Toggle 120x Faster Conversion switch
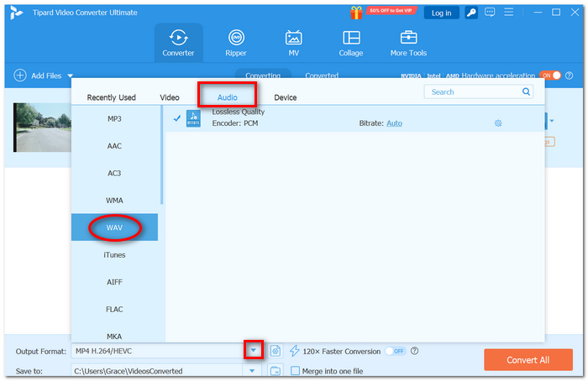 (396, 351)
